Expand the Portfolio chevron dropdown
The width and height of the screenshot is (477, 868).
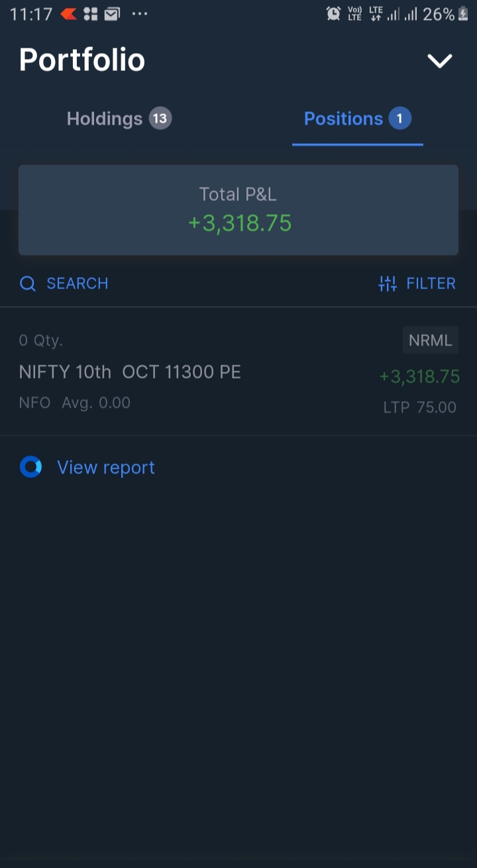[x=439, y=61]
